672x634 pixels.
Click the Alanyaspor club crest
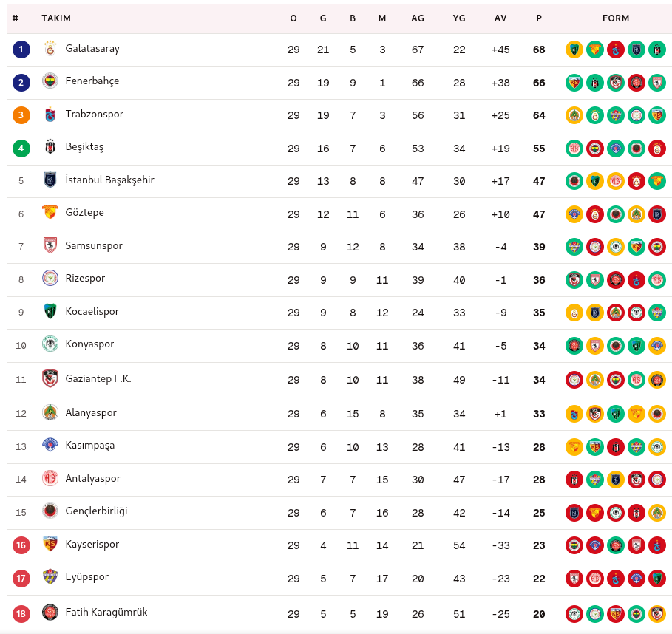tap(50, 413)
